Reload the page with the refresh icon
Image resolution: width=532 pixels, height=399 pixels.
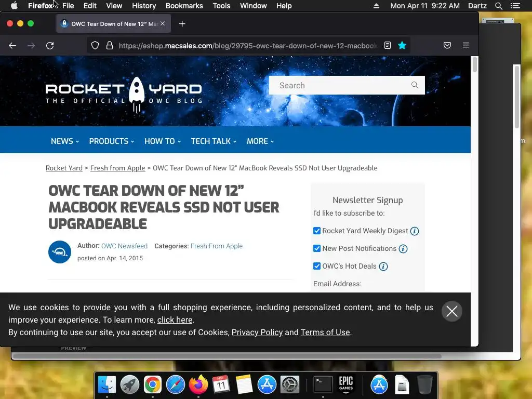coord(50,46)
